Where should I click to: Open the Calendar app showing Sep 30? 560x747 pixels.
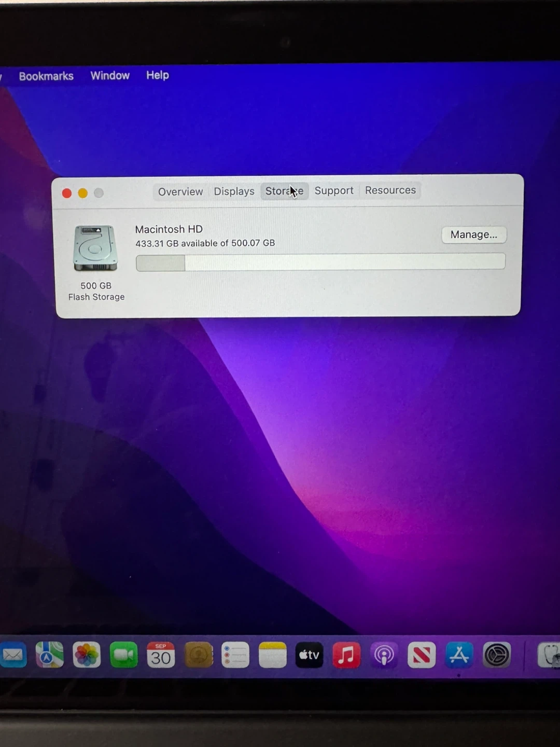(161, 655)
